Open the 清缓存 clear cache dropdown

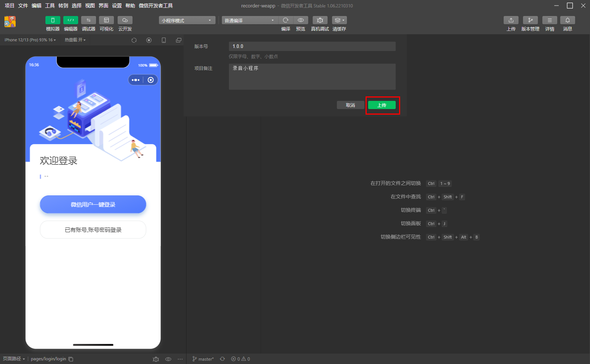click(339, 20)
